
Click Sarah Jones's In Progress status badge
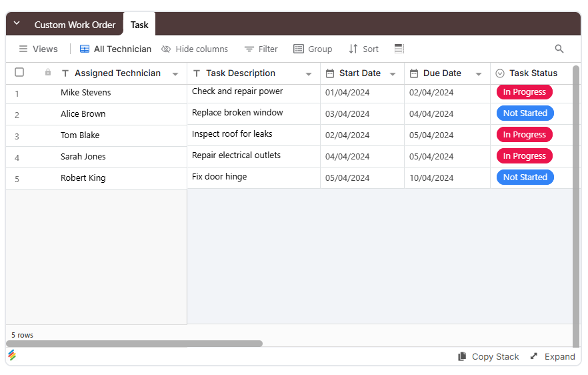click(x=524, y=156)
